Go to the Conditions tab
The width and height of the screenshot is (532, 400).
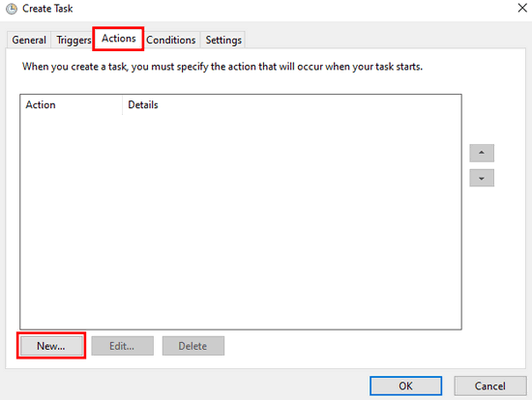coord(171,40)
